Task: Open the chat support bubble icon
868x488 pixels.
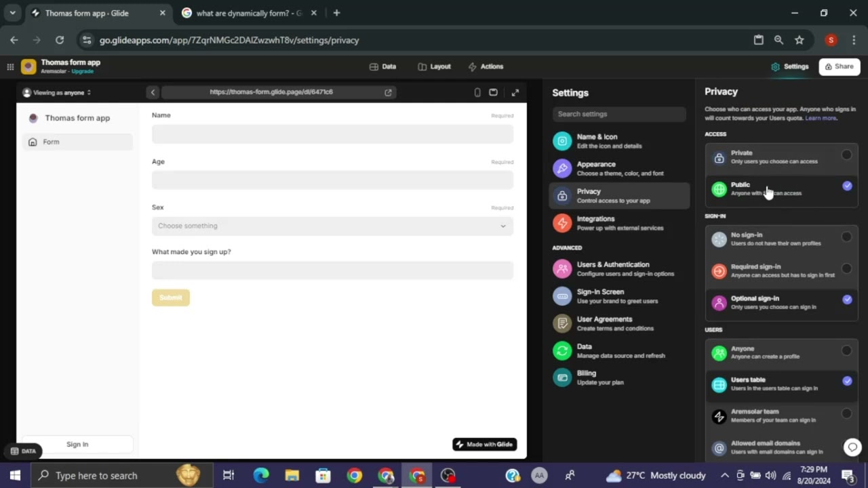Action: click(x=852, y=447)
